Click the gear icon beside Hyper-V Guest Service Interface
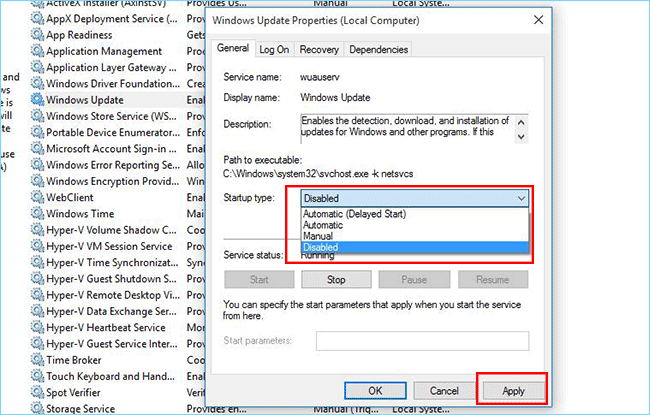The width and height of the screenshot is (650, 415). tap(37, 343)
